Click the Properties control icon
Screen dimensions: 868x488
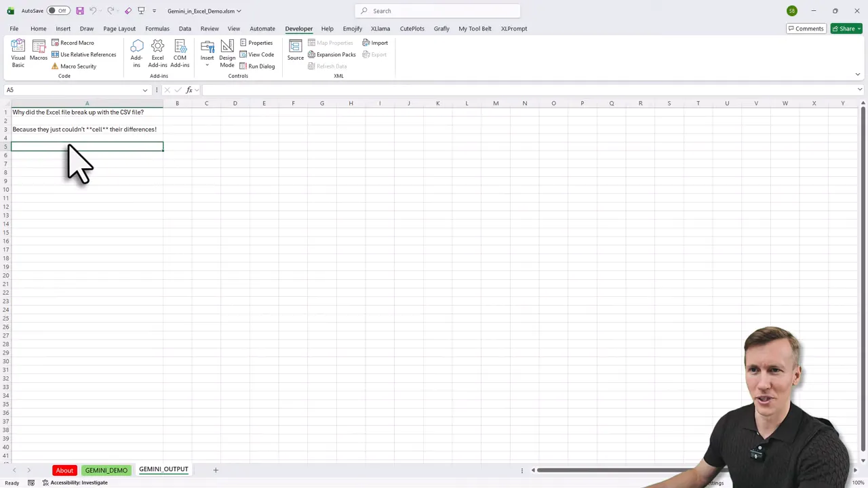pyautogui.click(x=256, y=43)
